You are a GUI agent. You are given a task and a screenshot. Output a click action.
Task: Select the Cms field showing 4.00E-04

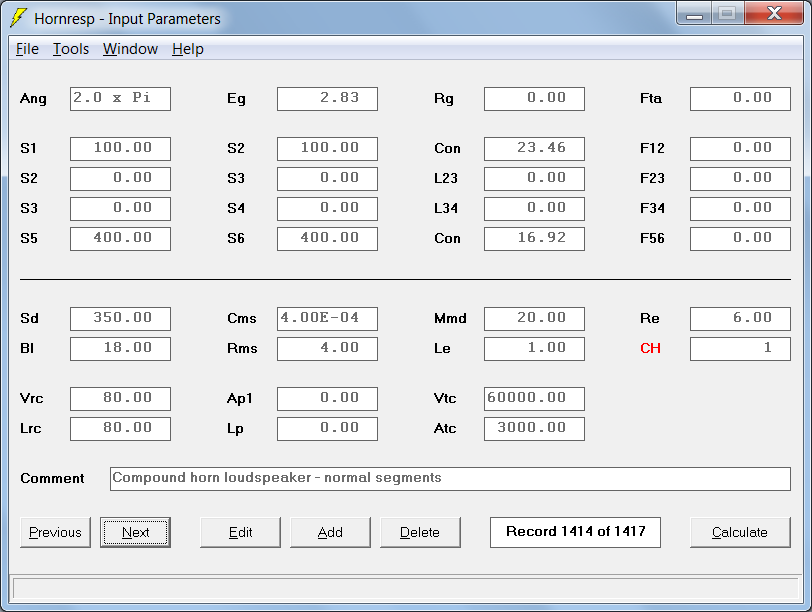(327, 319)
